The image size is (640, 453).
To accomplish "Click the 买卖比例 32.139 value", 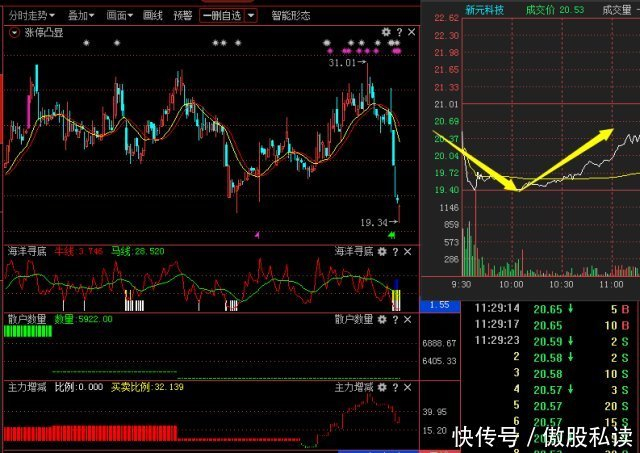I will coord(147,387).
